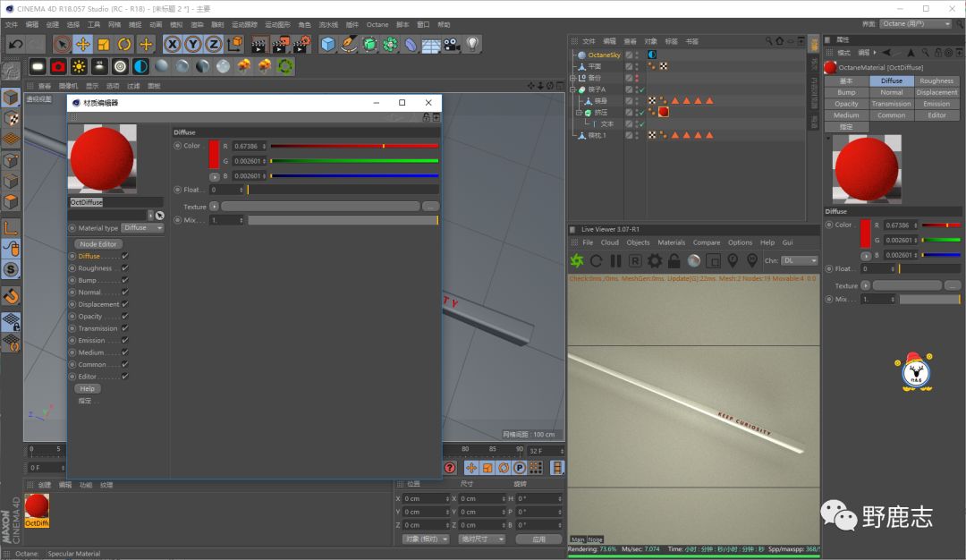Disable the Emission channel checkbox
The image size is (966, 560).
(x=125, y=341)
